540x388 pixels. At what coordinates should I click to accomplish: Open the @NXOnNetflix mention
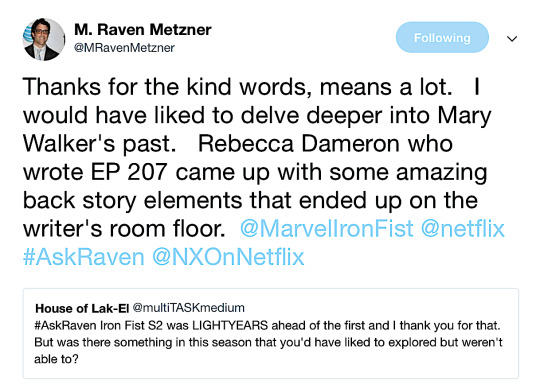tap(228, 257)
